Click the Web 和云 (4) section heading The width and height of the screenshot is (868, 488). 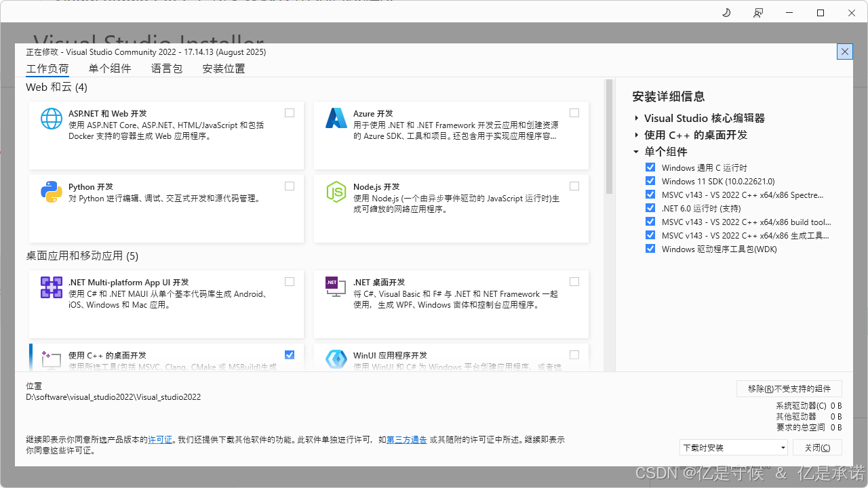[x=56, y=87]
